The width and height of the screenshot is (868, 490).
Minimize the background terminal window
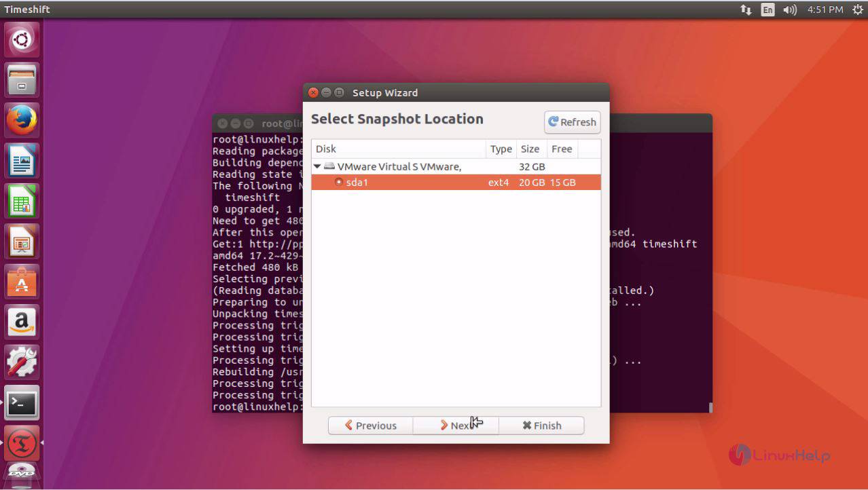tap(235, 124)
